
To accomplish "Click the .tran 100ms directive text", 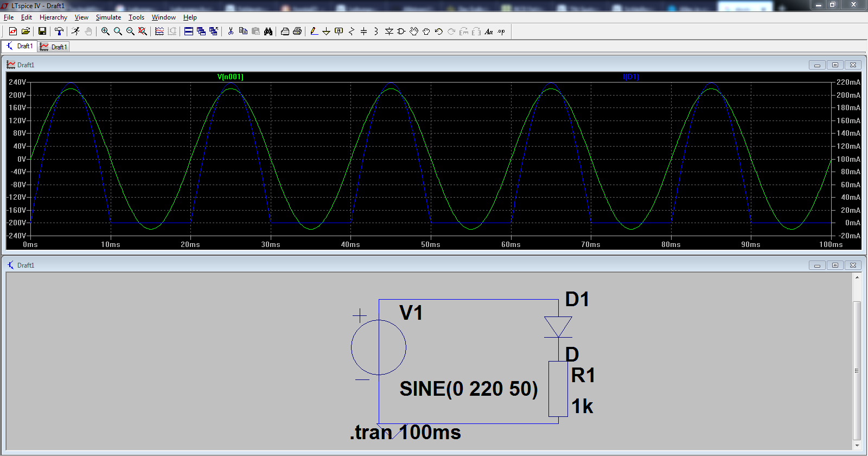I will [x=405, y=432].
